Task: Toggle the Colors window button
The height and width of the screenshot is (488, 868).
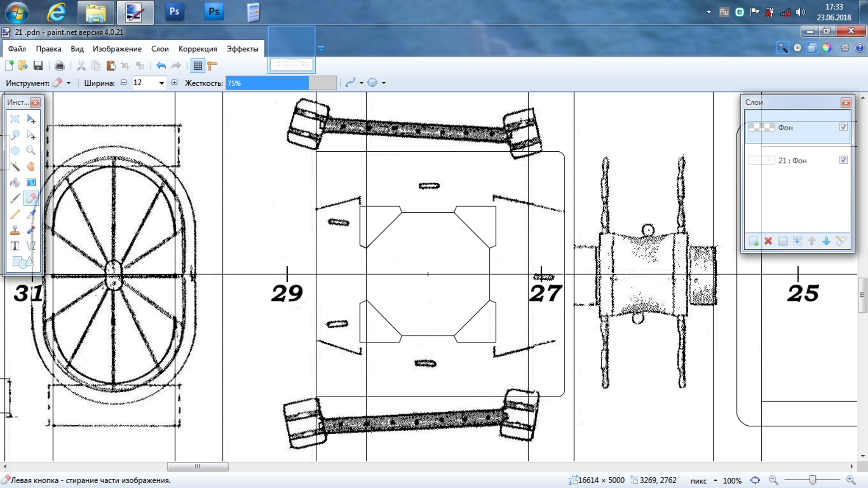Action: (826, 48)
